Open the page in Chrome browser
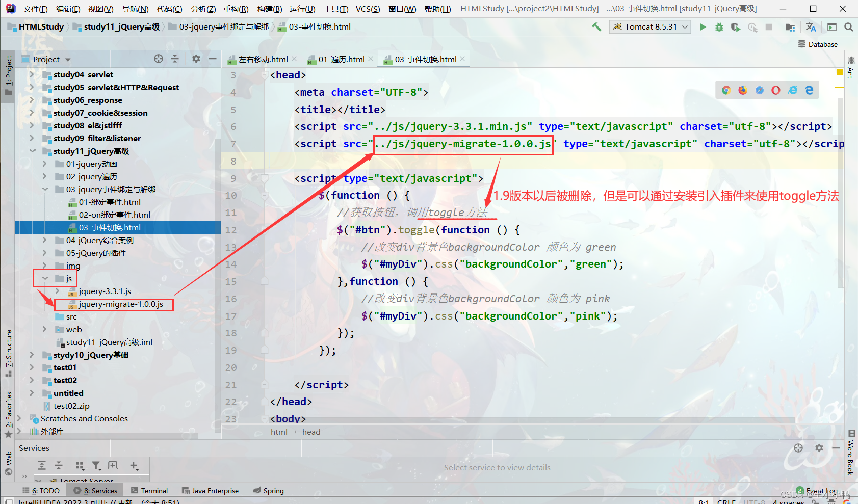This screenshot has height=504, width=858. tap(726, 90)
